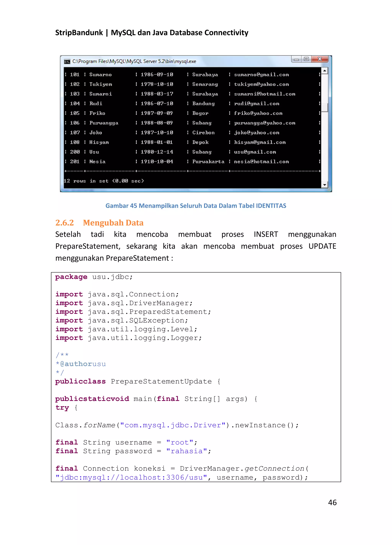
Task: Click the console scrollbar down arrow
Action: point(325,185)
